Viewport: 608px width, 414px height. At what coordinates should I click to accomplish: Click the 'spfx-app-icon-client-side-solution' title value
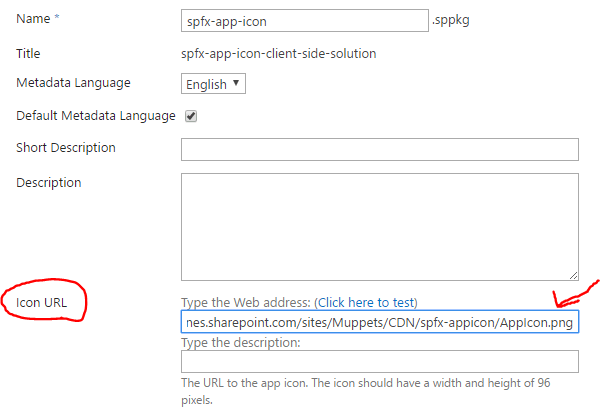click(279, 53)
